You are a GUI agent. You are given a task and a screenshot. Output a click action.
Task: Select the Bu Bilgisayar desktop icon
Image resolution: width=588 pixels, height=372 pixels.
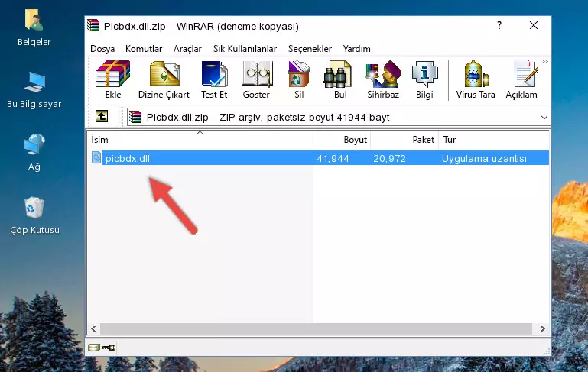click(x=34, y=90)
